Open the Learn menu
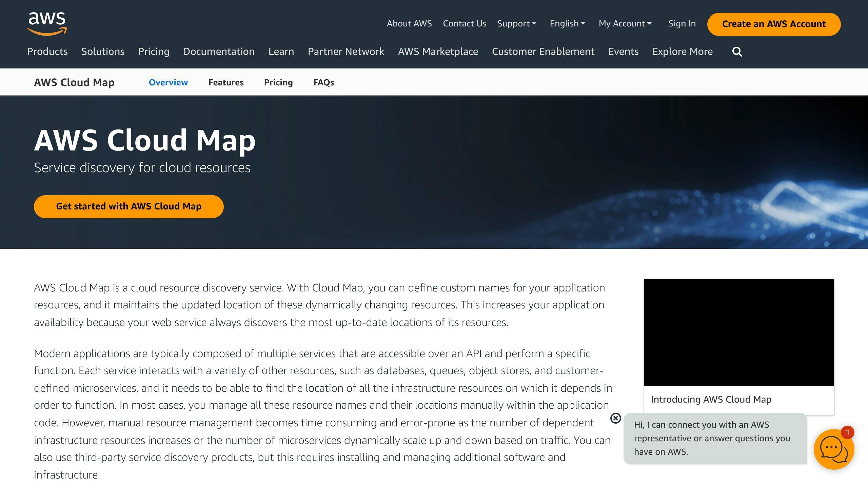 [x=281, y=52]
